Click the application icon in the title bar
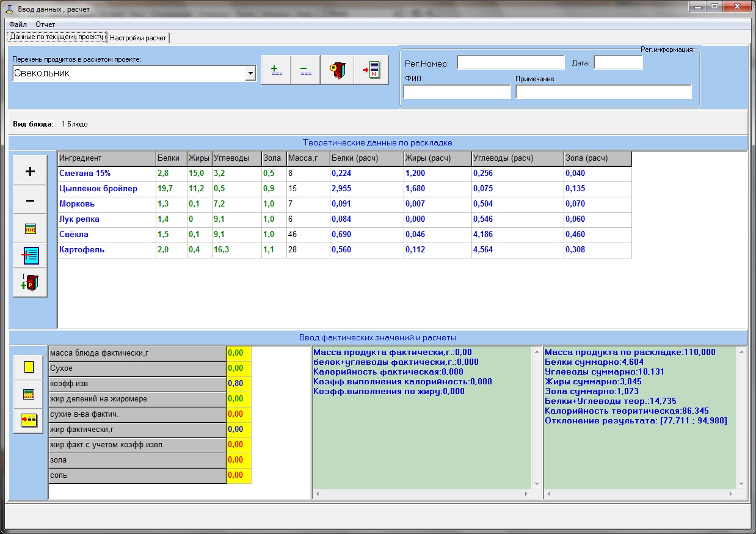The height and width of the screenshot is (534, 756). [x=9, y=9]
